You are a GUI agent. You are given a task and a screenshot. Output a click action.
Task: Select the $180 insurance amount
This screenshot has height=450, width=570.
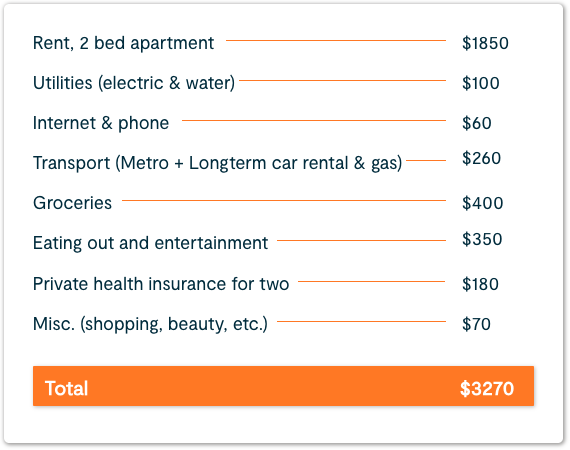480,284
